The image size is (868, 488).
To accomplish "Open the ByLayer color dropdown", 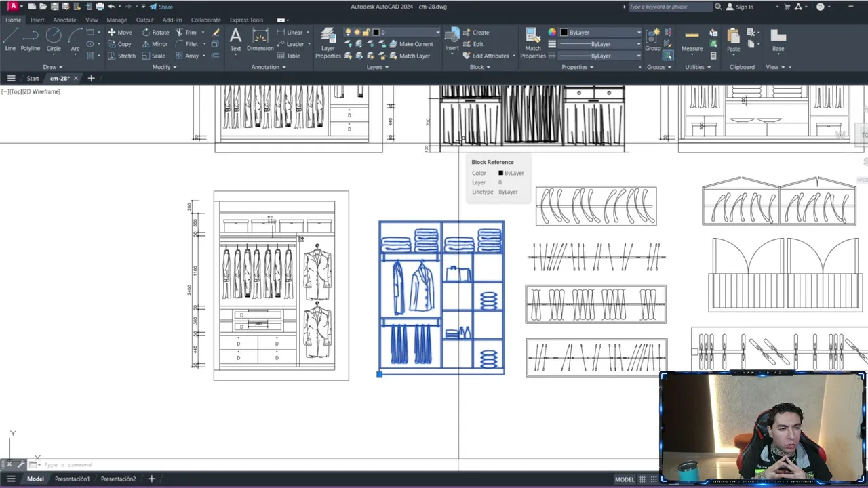I will click(600, 32).
